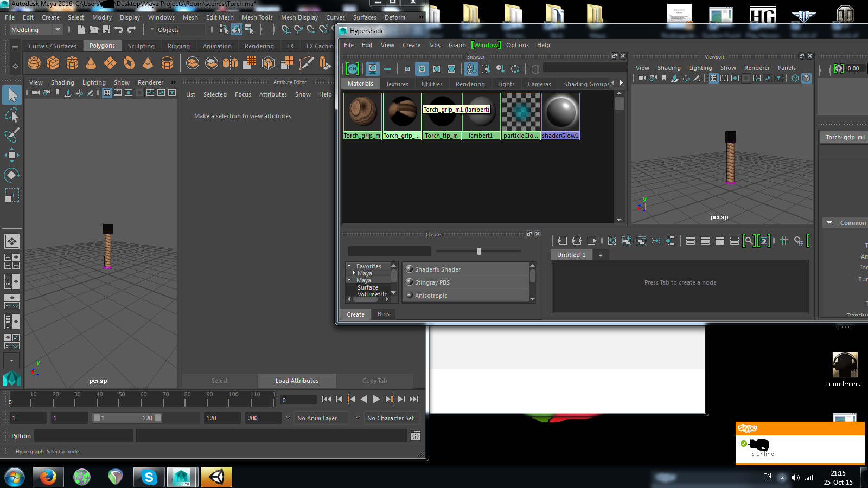Open the Modeling menu set dropdown
868x488 pixels.
[36, 30]
